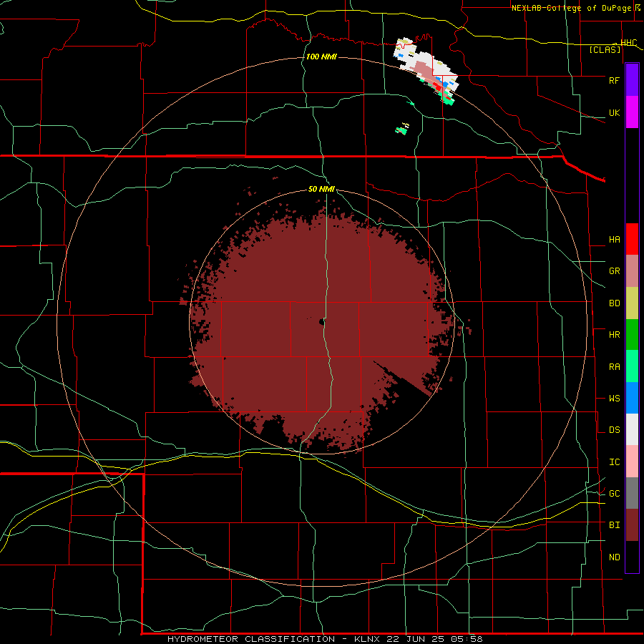Image resolution: width=644 pixels, height=644 pixels.
Task: Click the [CLAS] legend title
Action: coord(605,49)
